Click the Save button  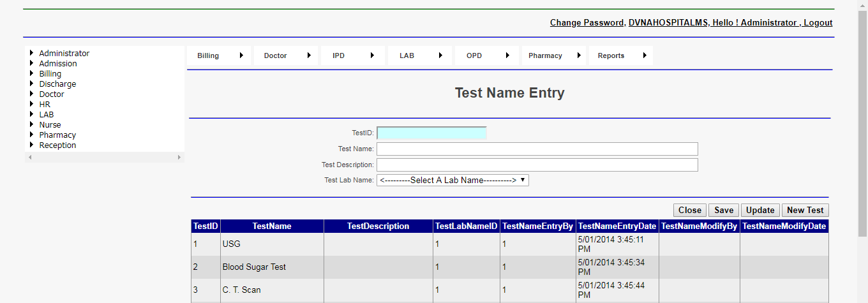724,211
